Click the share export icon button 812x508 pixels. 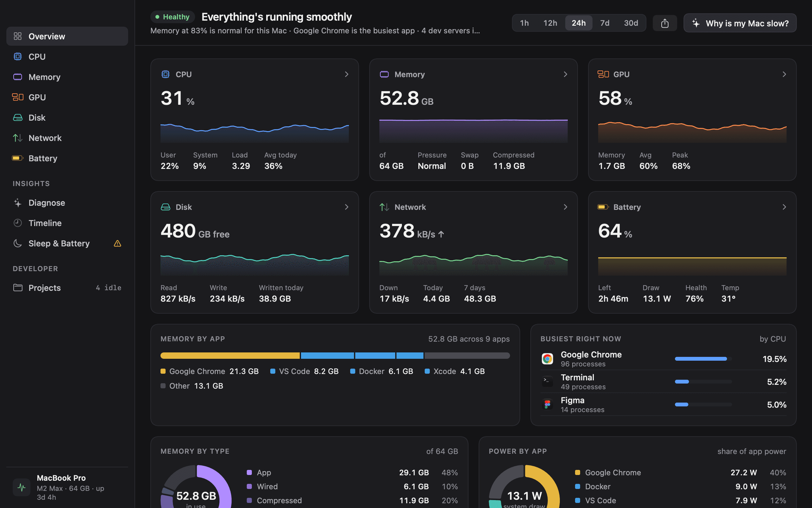[665, 23]
